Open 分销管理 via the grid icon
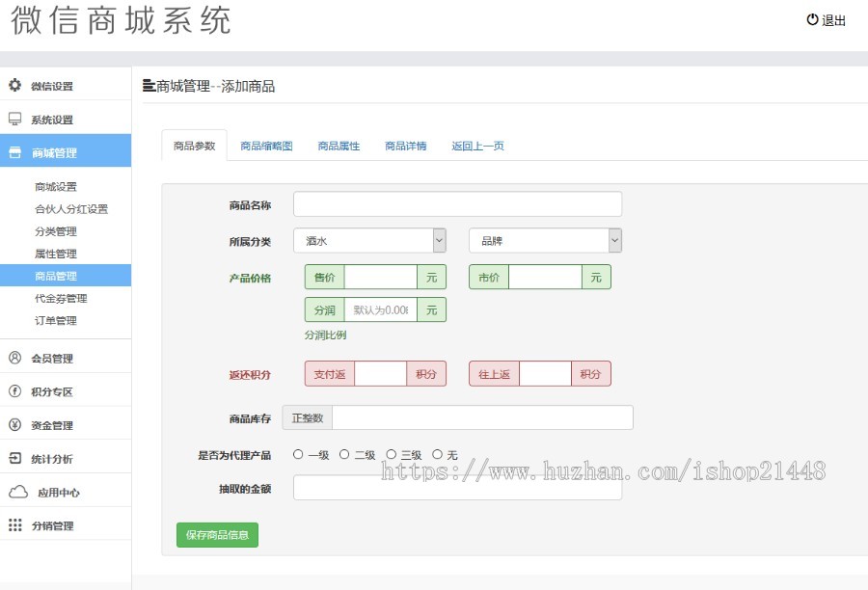The height and width of the screenshot is (590, 868). [x=14, y=524]
